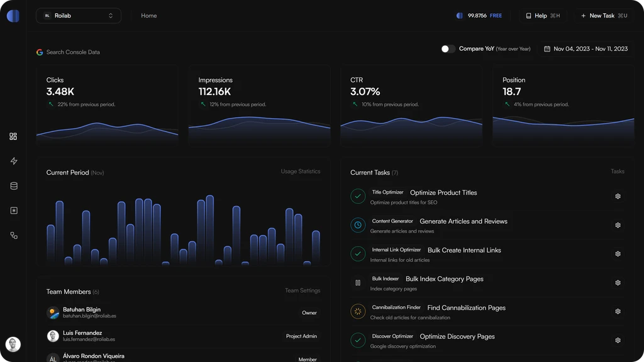Screen dimensions: 644x362
Task: Open the database icon in the sidebar
Action: click(13, 185)
